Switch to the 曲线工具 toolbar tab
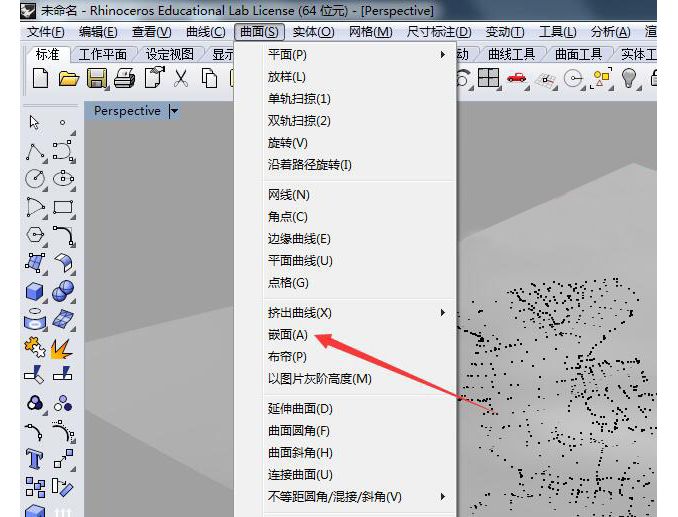 511,54
